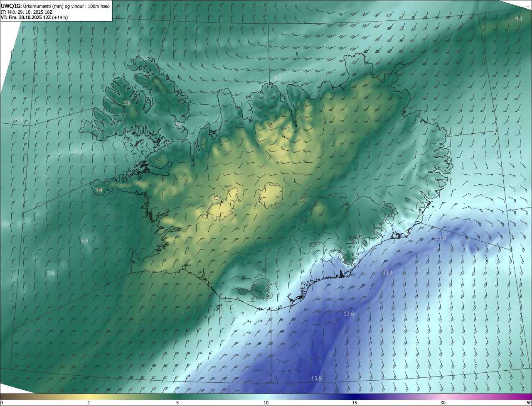
Task: Click the map value label "3.4"
Action: tap(99, 190)
